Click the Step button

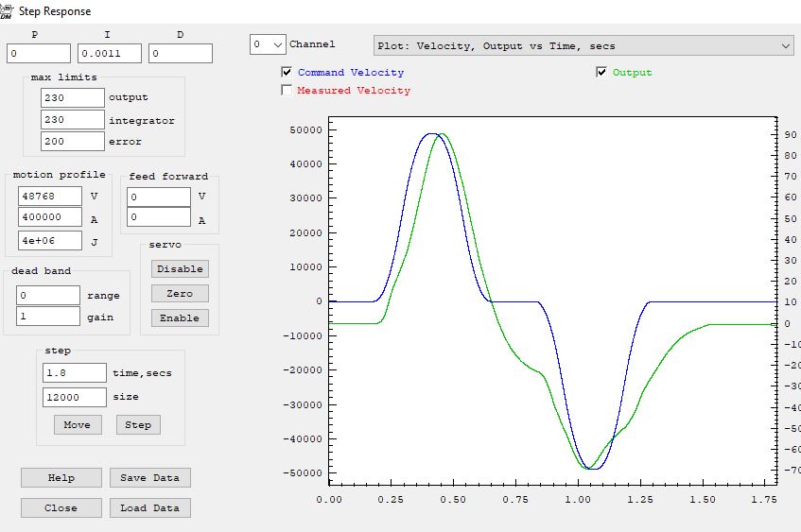138,424
